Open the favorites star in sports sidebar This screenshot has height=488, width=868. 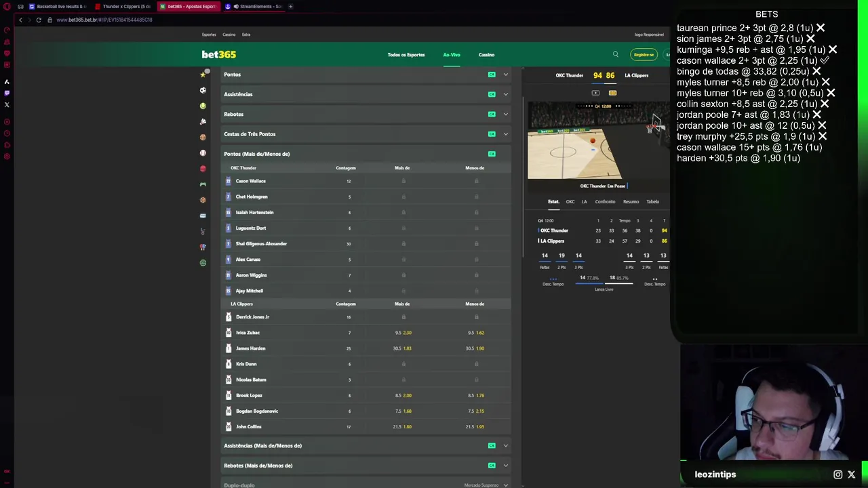(203, 74)
